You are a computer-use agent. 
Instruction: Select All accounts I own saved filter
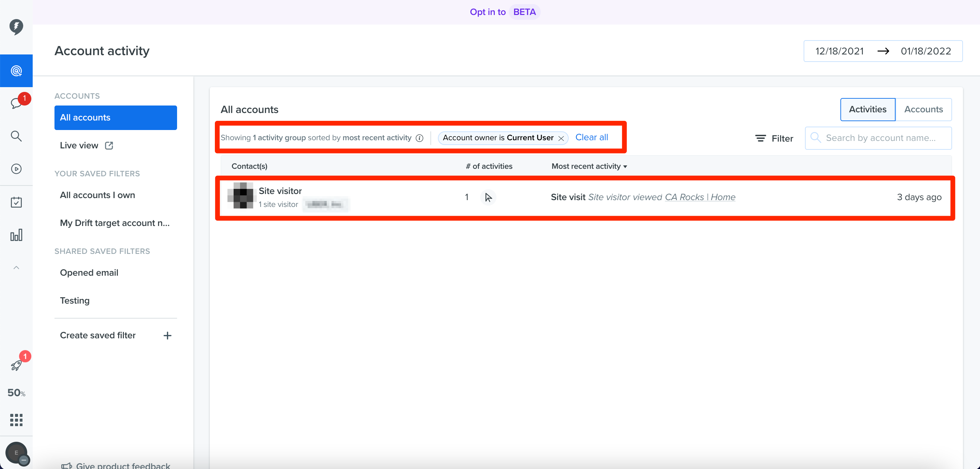pos(97,195)
